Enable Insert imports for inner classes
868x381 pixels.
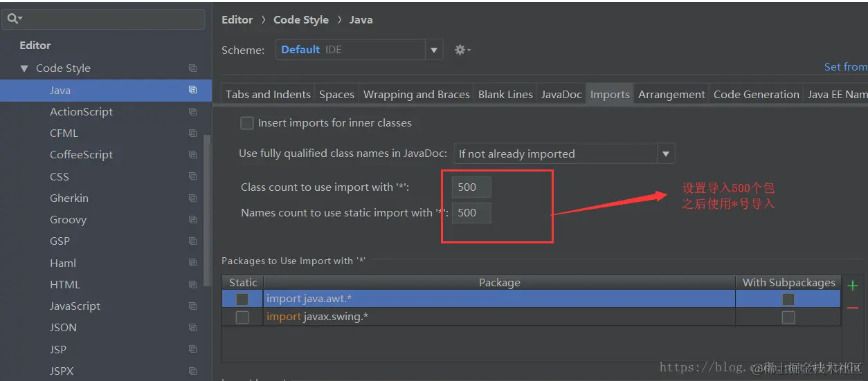(x=246, y=123)
